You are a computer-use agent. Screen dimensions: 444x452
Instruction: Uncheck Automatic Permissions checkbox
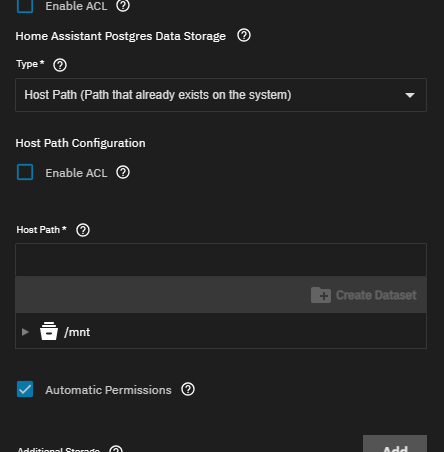point(25,389)
